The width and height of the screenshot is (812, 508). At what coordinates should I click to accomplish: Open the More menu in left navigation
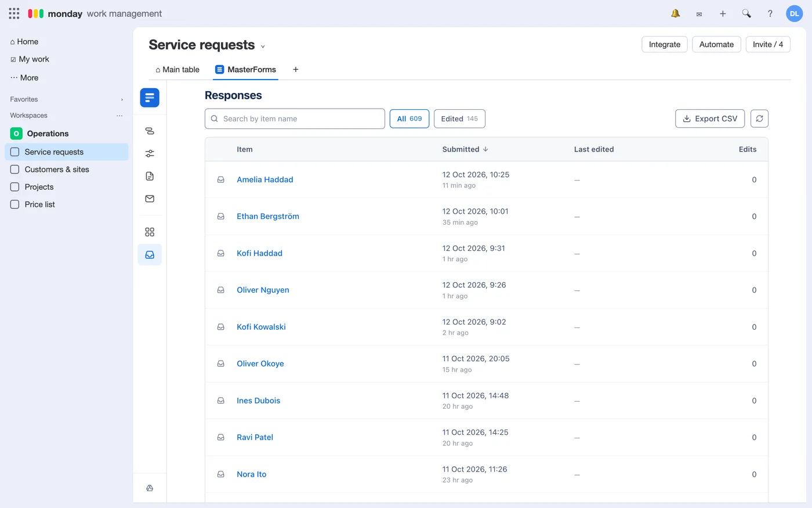click(x=24, y=78)
